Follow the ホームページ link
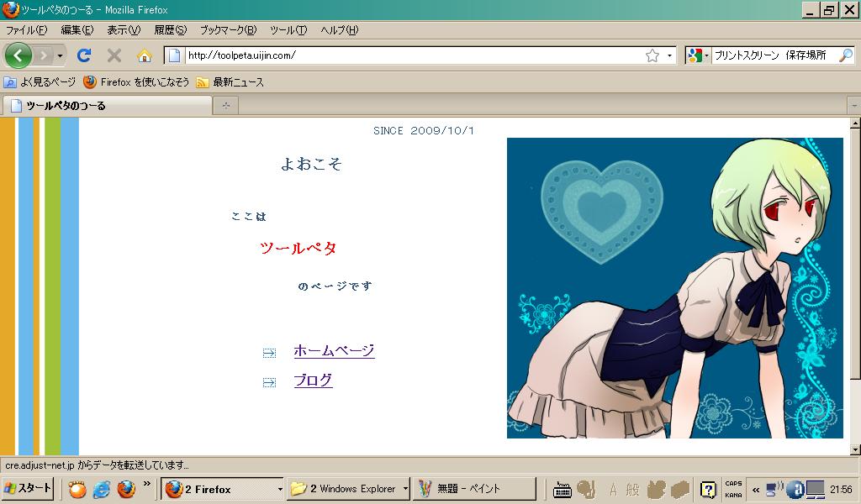 coord(334,350)
